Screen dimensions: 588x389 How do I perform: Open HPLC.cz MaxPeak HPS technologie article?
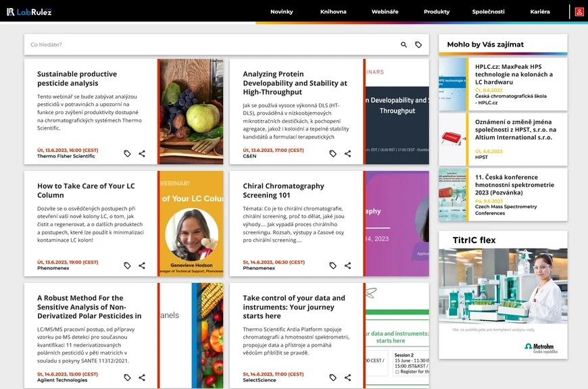[514, 74]
